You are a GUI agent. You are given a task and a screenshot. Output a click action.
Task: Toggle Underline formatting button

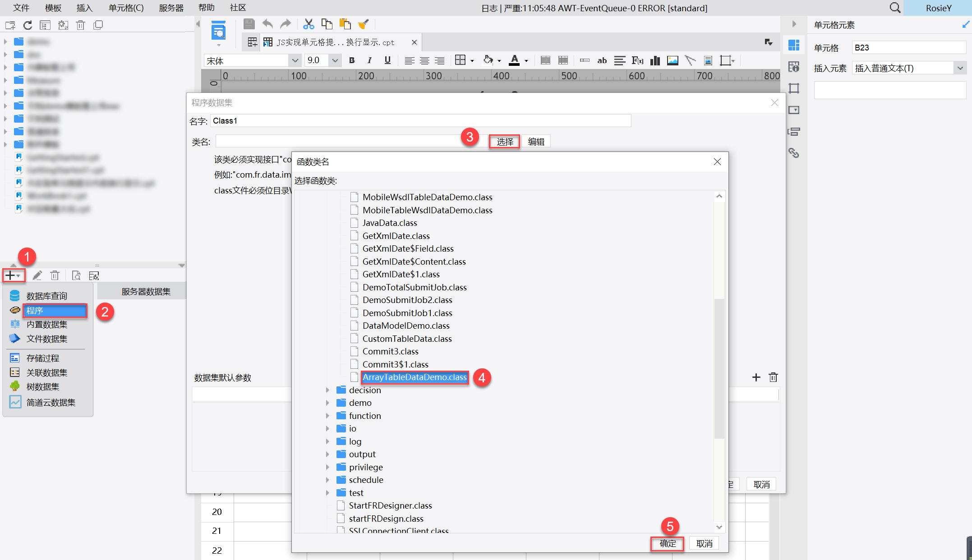387,60
